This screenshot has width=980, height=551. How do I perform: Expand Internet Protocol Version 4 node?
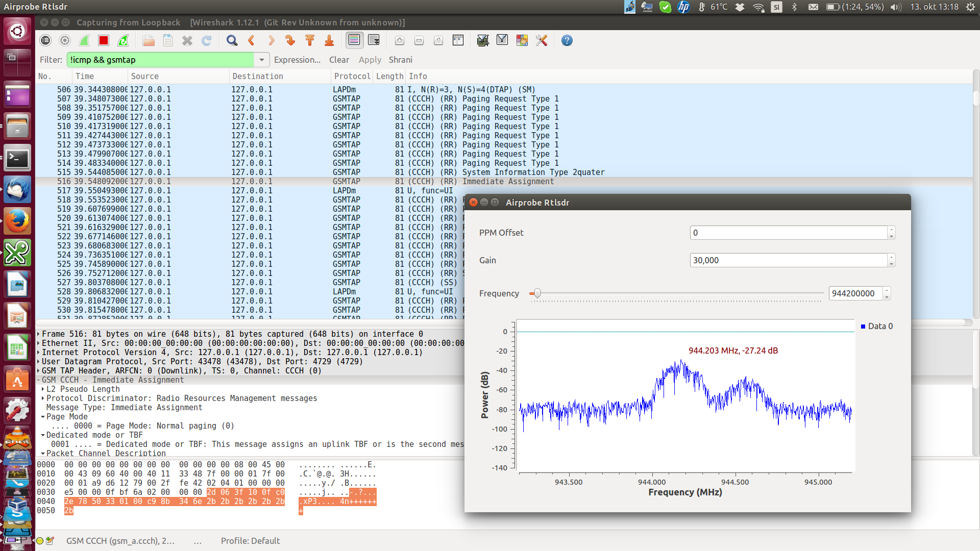(x=39, y=353)
